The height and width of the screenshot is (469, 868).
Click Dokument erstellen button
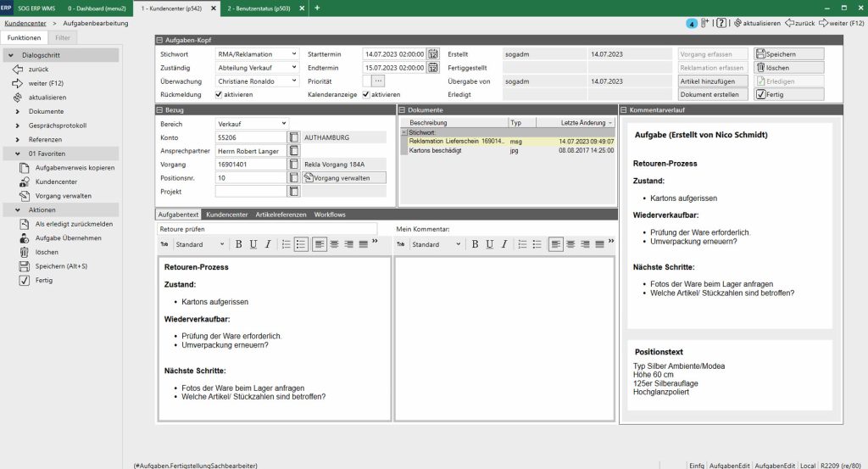point(713,95)
